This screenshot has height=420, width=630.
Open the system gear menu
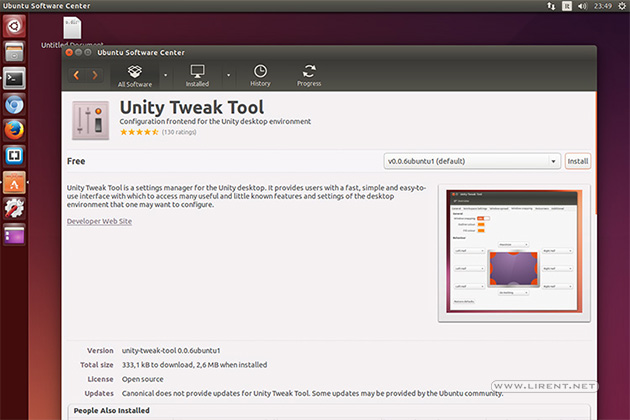[x=622, y=6]
